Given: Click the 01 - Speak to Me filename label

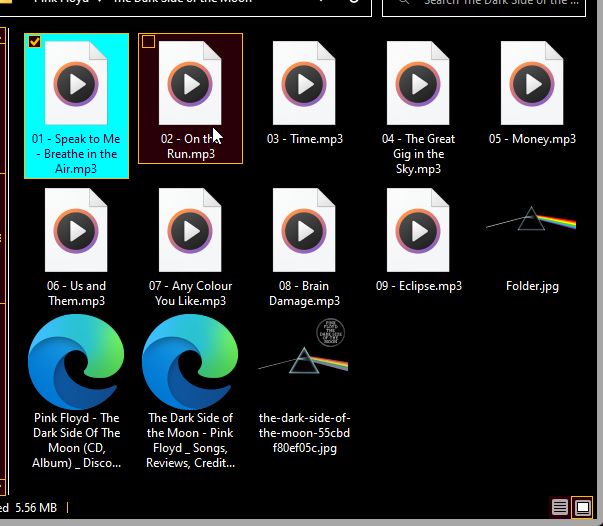Looking at the screenshot, I should (x=76, y=154).
